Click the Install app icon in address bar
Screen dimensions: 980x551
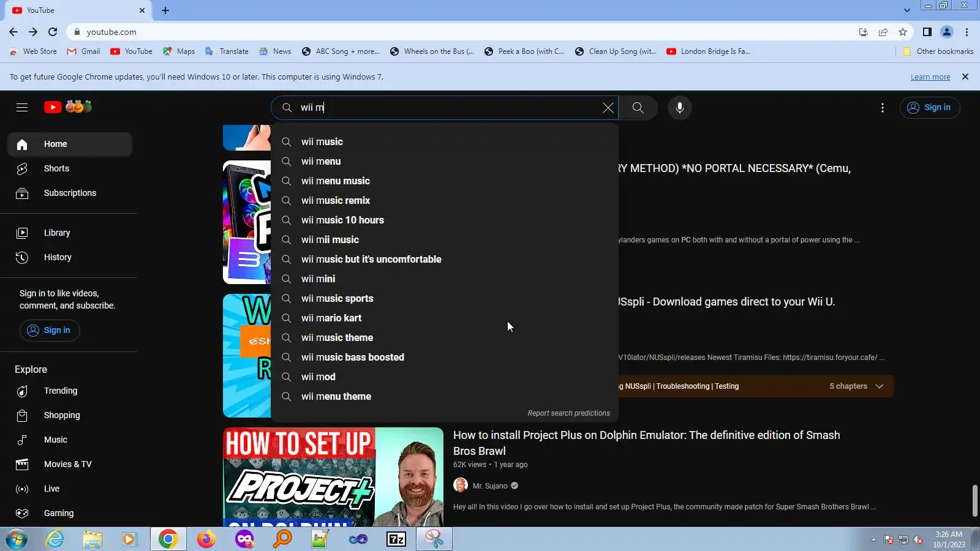(x=863, y=32)
